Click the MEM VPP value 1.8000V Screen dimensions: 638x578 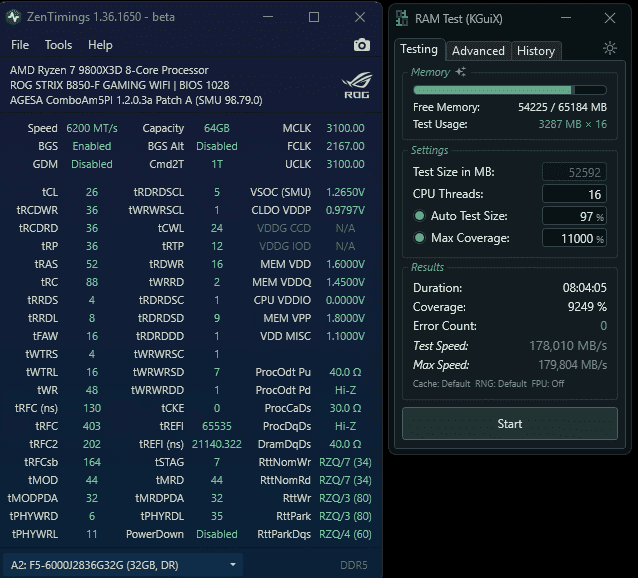345,318
